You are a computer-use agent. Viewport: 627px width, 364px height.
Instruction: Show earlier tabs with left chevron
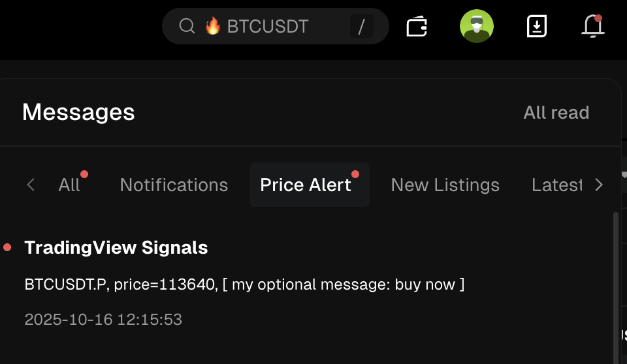(31, 185)
